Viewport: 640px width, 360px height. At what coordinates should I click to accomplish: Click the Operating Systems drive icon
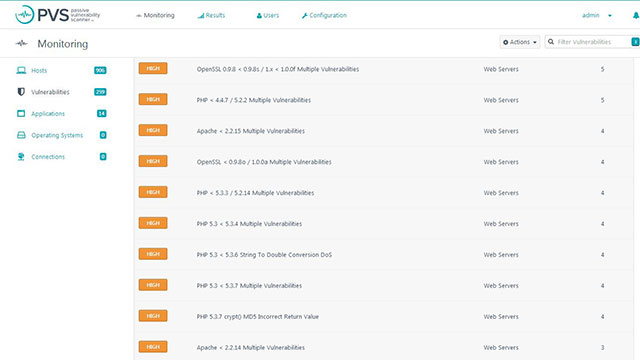pos(21,135)
